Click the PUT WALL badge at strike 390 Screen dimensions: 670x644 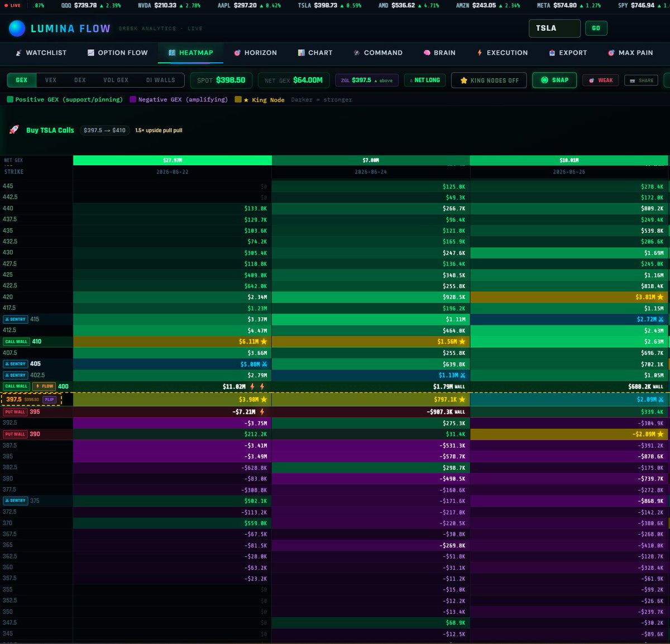15,434
